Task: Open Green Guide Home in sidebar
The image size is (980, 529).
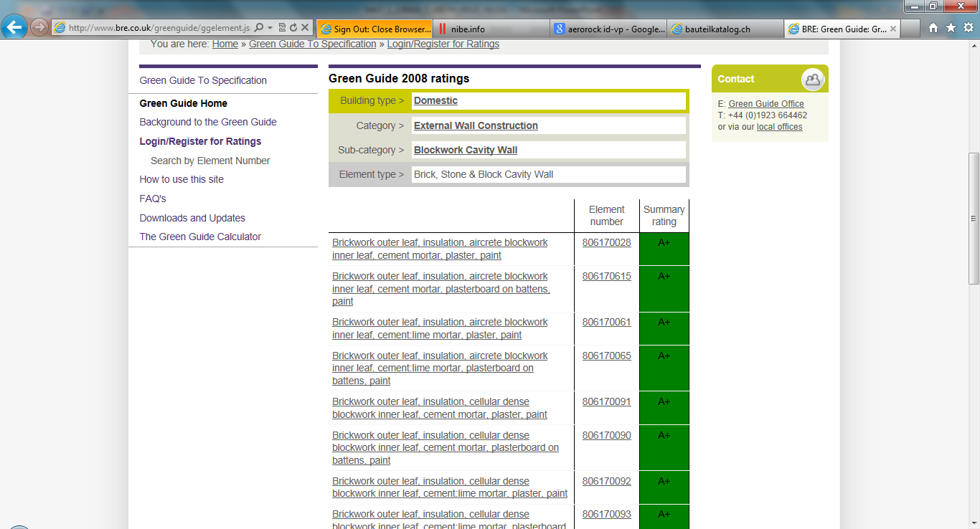Action: 184,103
